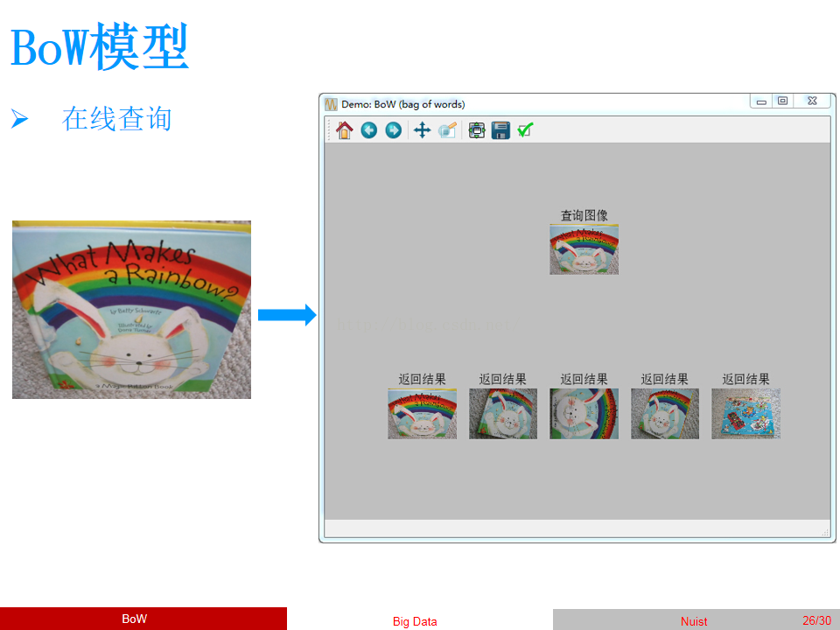The height and width of the screenshot is (630, 840).
Task: Save the figure with the floppy disk icon
Action: tap(500, 130)
